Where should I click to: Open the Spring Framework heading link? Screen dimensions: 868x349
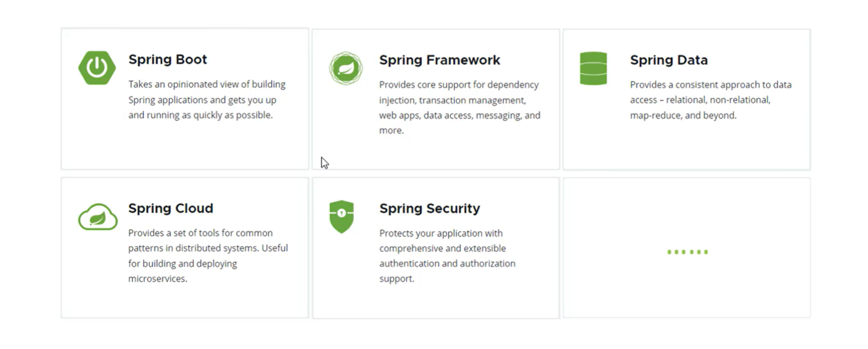[440, 60]
